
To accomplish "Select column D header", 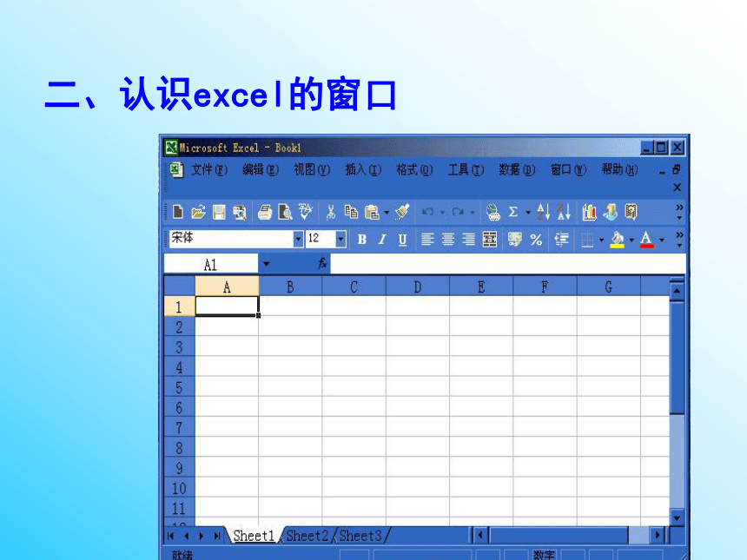I will point(417,287).
